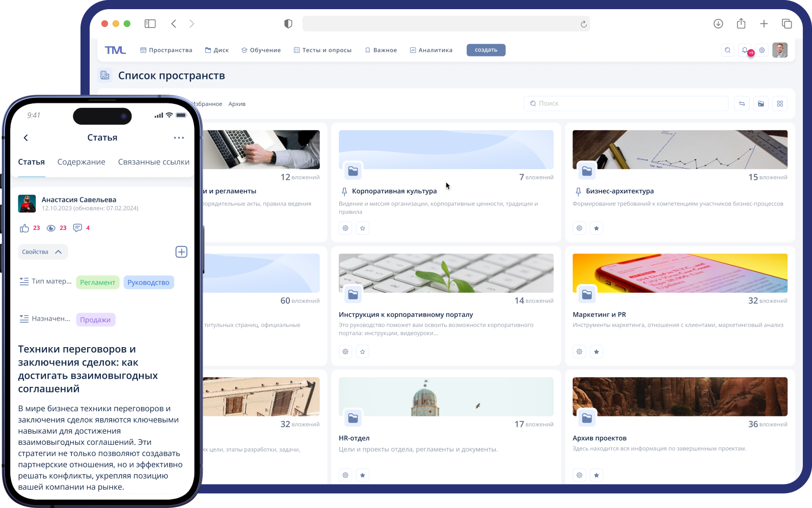Open the user avatar profile menu
This screenshot has width=812, height=508.
click(x=780, y=50)
